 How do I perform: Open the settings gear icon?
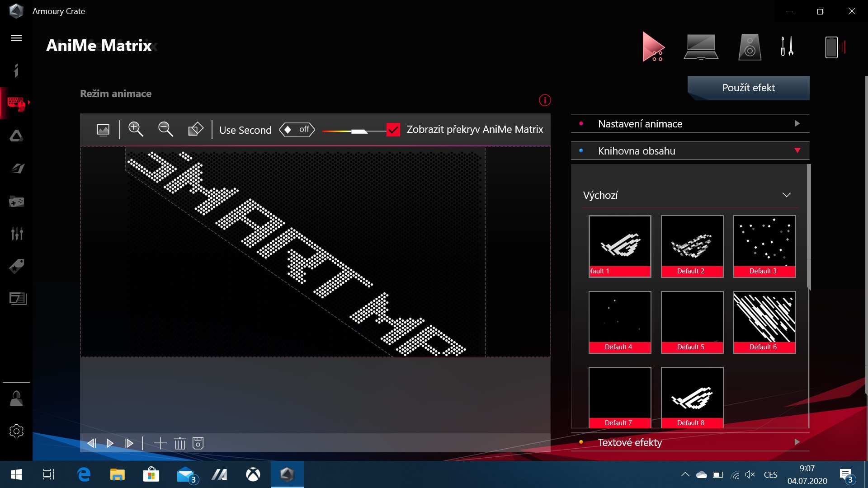point(16,431)
